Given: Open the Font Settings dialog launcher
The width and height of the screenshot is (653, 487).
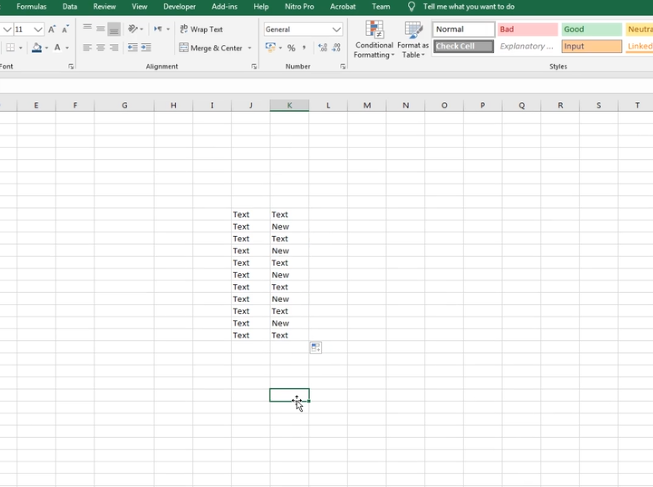Looking at the screenshot, I should pos(71,66).
